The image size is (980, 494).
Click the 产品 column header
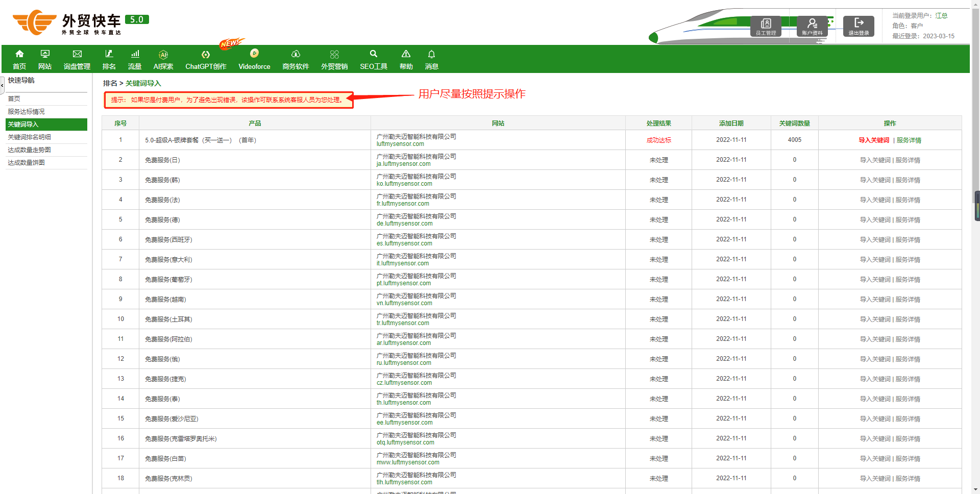point(255,123)
